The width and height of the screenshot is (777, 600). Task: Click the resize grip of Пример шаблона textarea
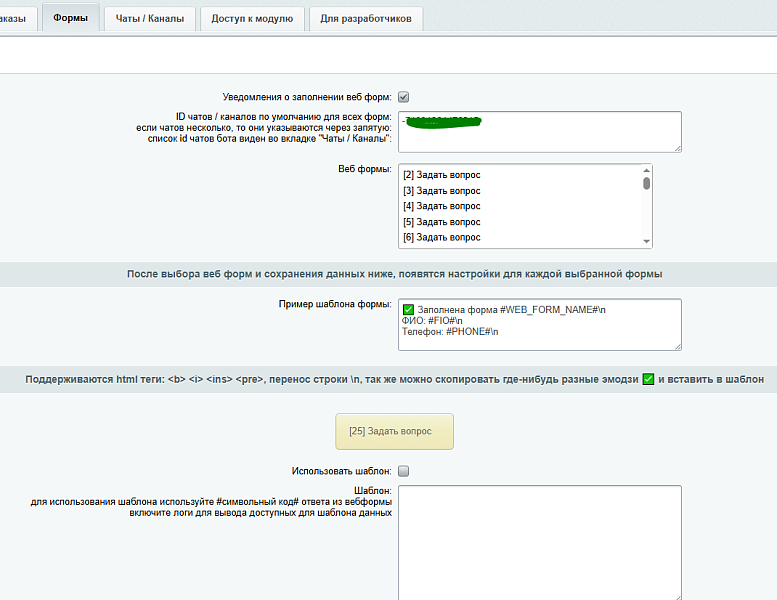(678, 346)
